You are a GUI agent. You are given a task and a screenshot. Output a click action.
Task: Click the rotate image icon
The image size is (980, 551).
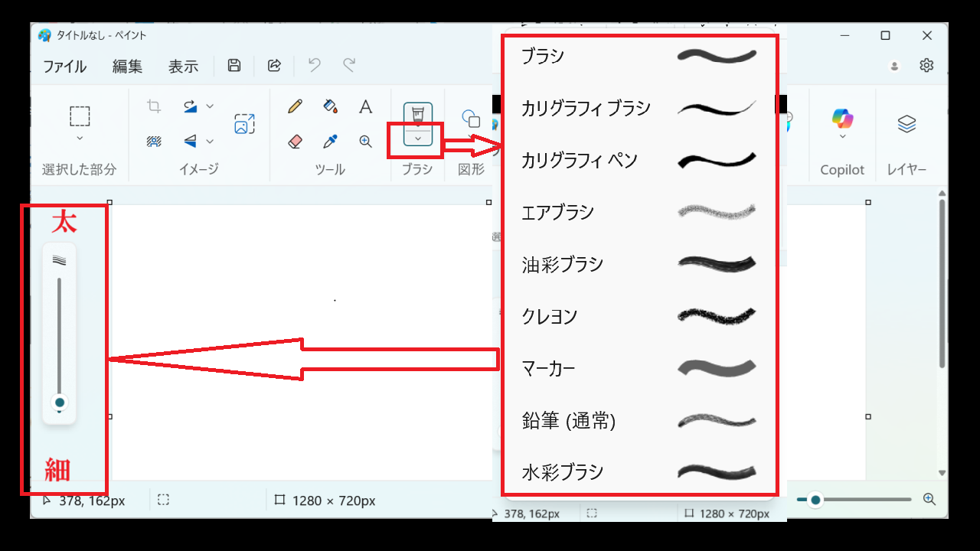[x=191, y=106]
